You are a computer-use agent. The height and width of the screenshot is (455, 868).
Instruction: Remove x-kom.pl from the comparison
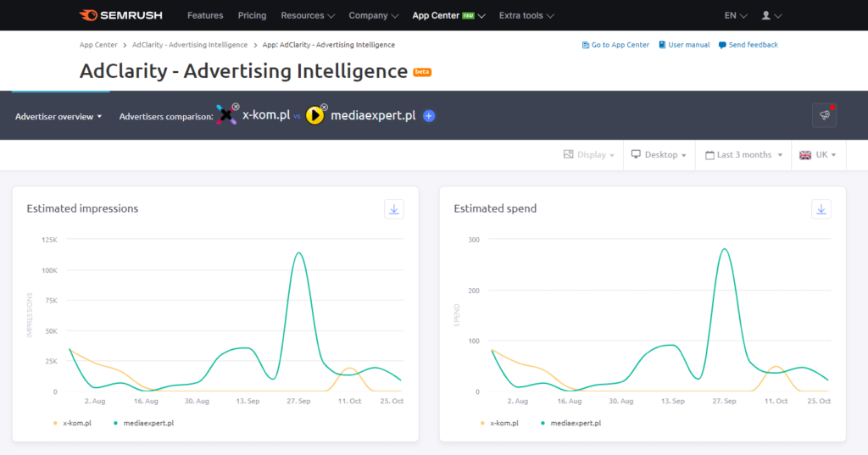[x=235, y=108]
